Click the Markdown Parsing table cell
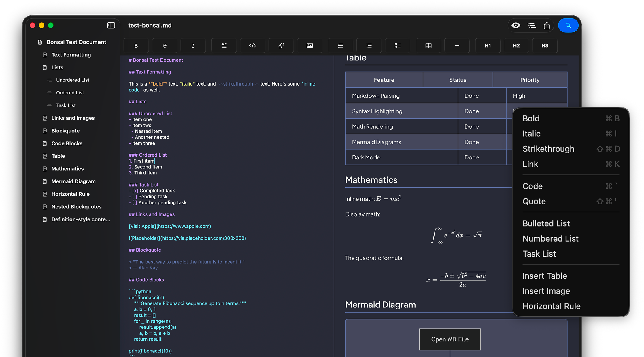Image resolution: width=644 pixels, height=357 pixels. point(402,96)
